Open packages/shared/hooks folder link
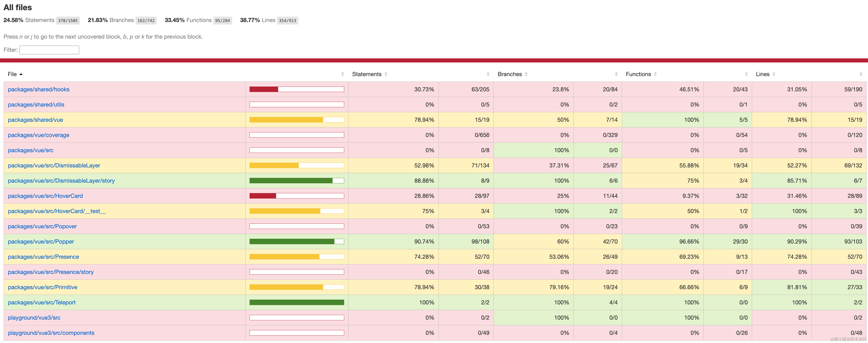868x343 pixels. tap(38, 89)
